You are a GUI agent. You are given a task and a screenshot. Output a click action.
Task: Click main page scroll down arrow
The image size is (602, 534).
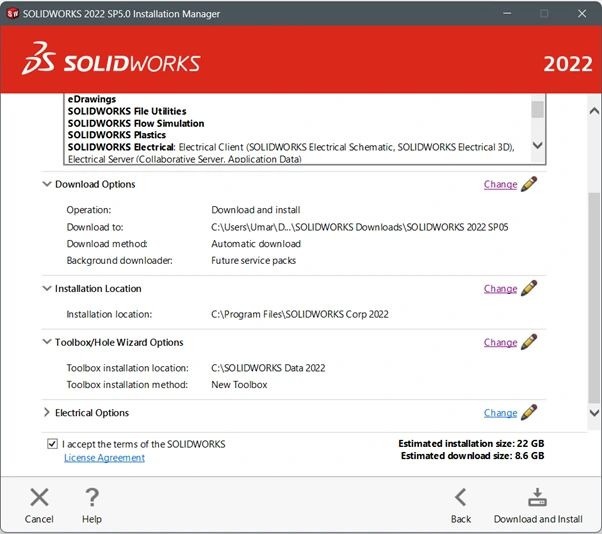pyautogui.click(x=594, y=413)
